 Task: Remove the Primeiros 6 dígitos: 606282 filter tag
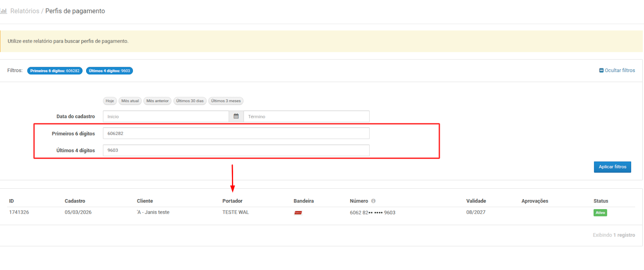[55, 71]
